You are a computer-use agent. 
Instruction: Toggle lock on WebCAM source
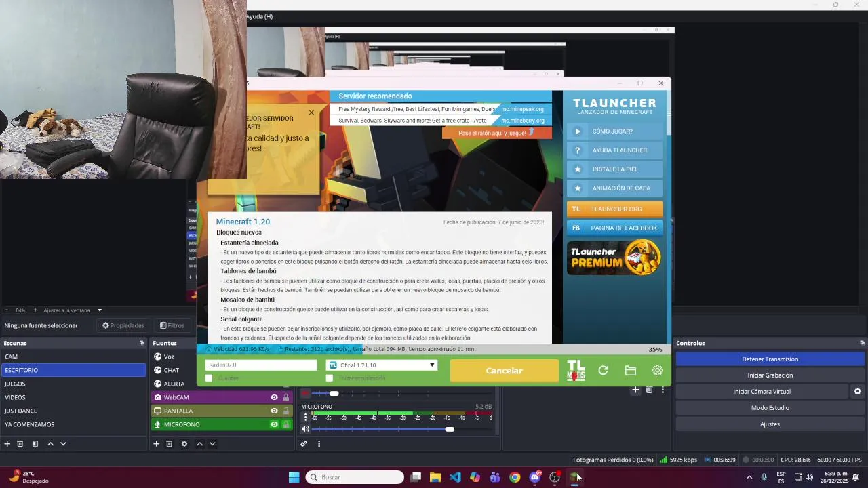(286, 397)
